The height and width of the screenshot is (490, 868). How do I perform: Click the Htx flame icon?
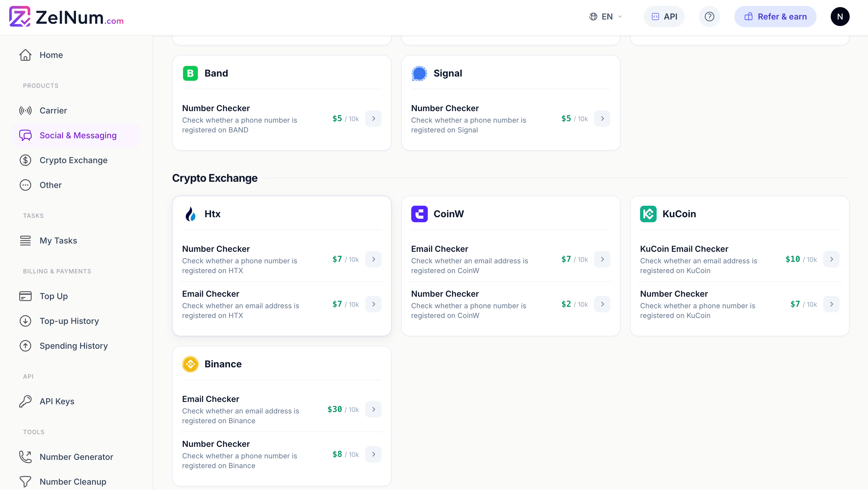[190, 214]
